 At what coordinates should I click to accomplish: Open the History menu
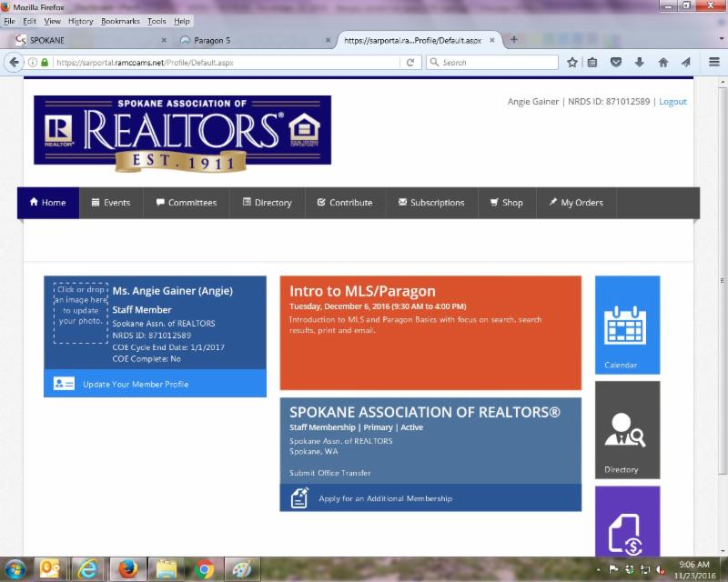pyautogui.click(x=80, y=21)
